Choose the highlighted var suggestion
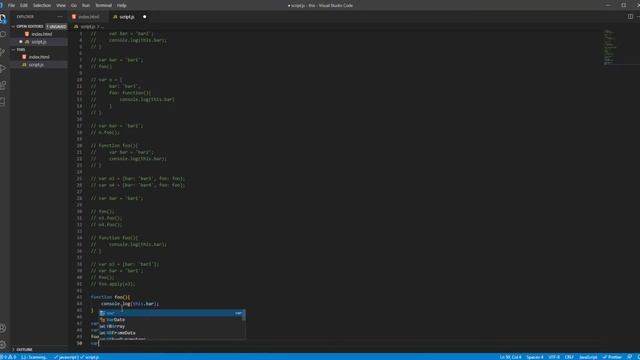 (x=172, y=313)
